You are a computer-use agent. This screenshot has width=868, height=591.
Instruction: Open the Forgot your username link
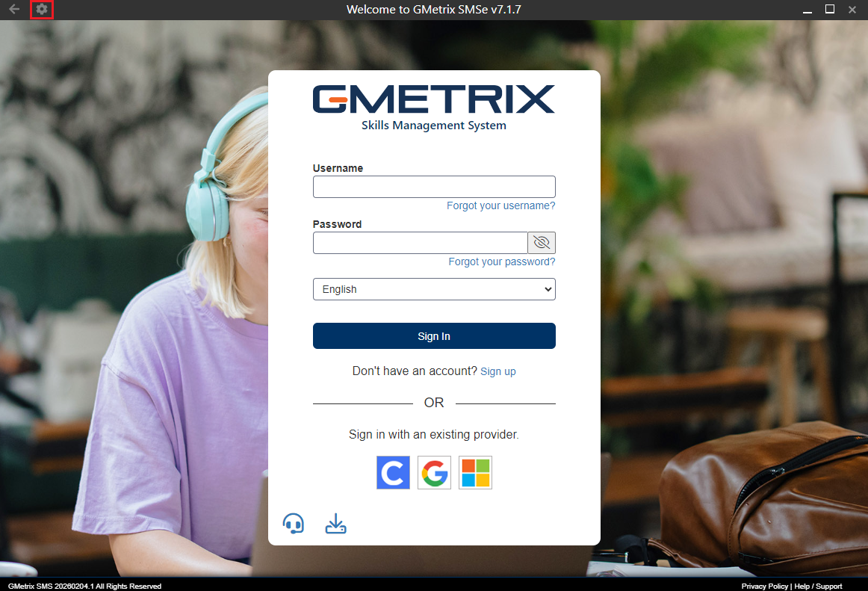(501, 205)
